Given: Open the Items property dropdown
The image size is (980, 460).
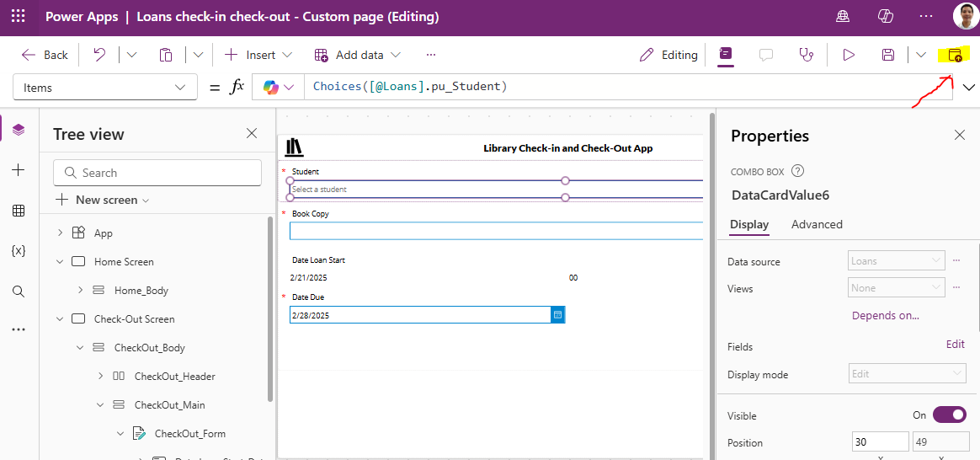Looking at the screenshot, I should [105, 88].
